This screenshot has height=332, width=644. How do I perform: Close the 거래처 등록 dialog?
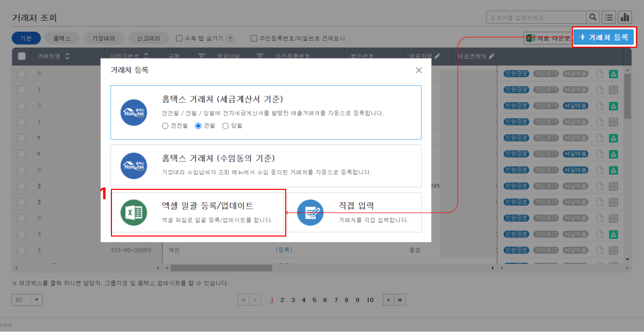(418, 70)
